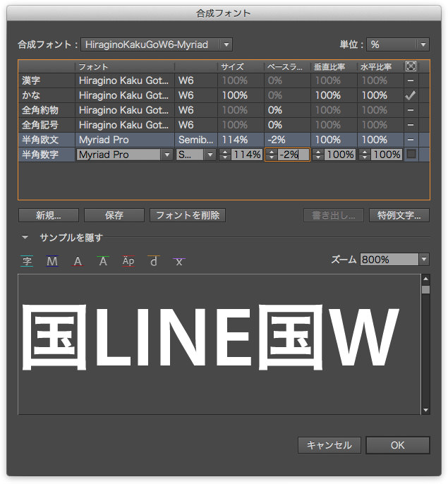
Task: Click the 保存 button
Action: point(114,215)
